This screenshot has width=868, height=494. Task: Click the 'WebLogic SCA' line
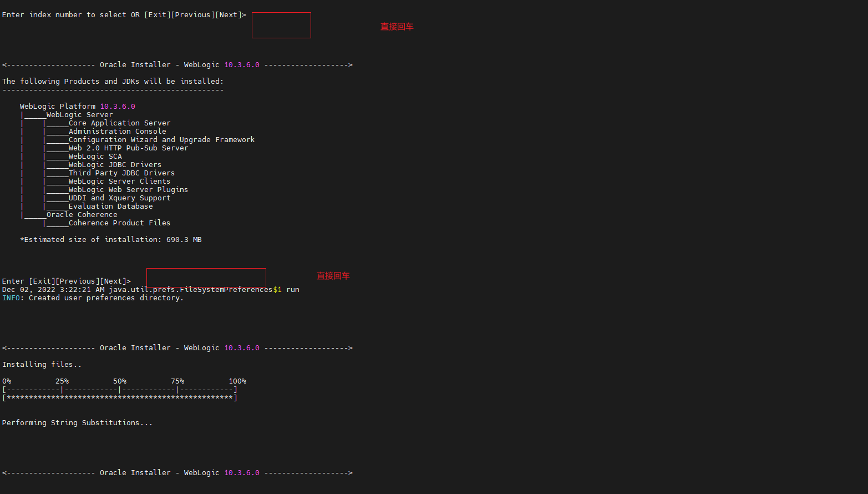[x=95, y=156]
